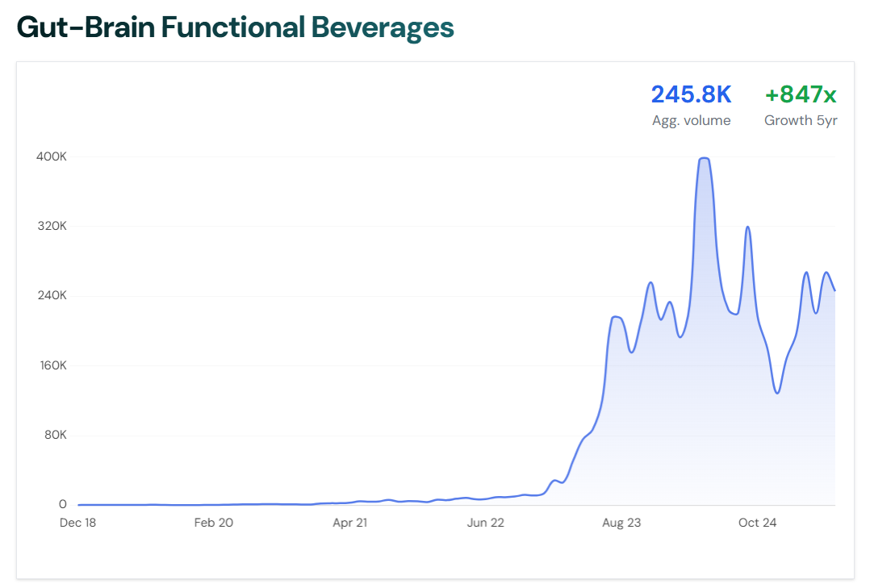Click the 240K gridline label
Image resolution: width=874 pixels, height=588 pixels.
tap(53, 296)
